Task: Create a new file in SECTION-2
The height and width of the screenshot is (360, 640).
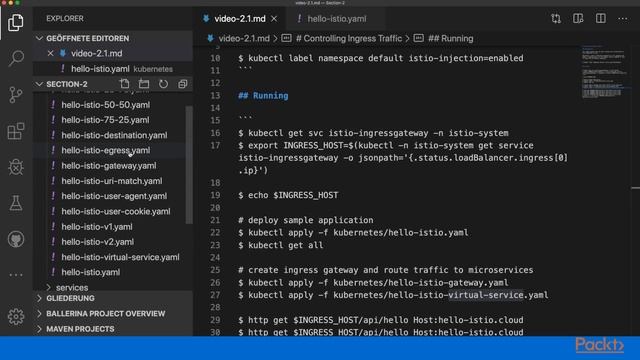Action: (x=124, y=84)
